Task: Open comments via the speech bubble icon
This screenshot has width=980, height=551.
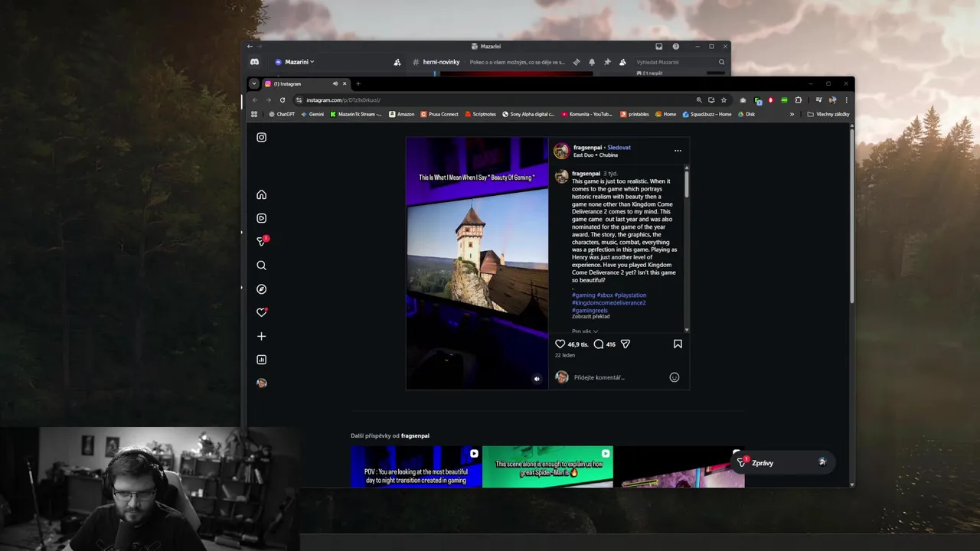Action: coord(599,344)
